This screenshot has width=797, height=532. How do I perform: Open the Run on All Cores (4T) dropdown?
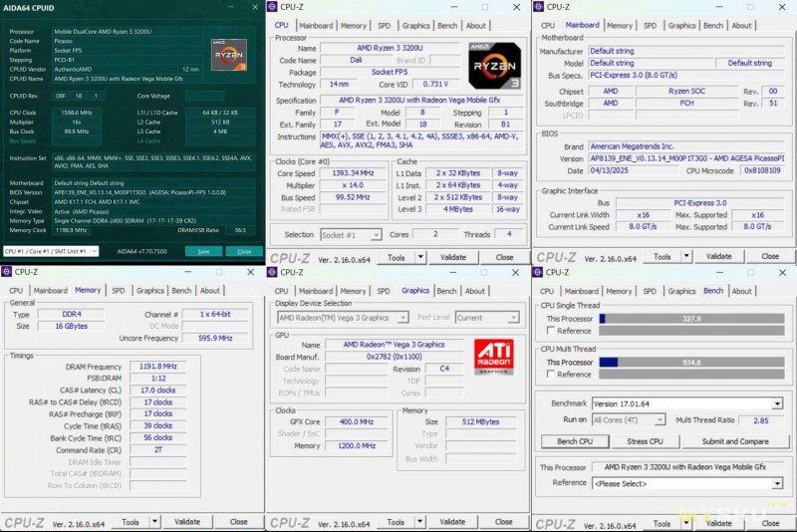click(629, 420)
